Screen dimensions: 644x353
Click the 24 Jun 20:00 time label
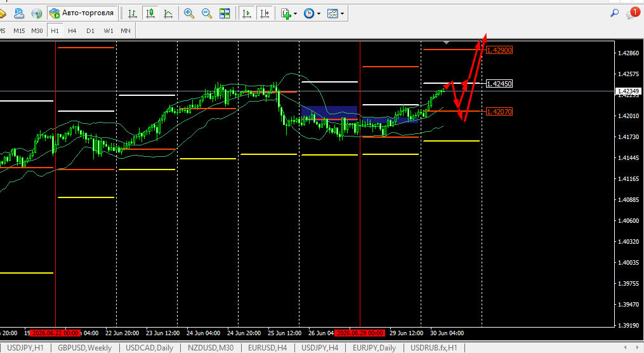click(x=244, y=333)
